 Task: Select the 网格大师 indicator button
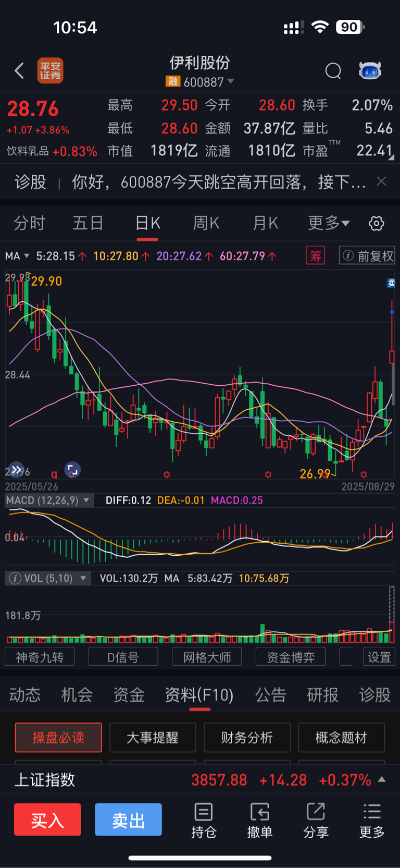pos(207,657)
